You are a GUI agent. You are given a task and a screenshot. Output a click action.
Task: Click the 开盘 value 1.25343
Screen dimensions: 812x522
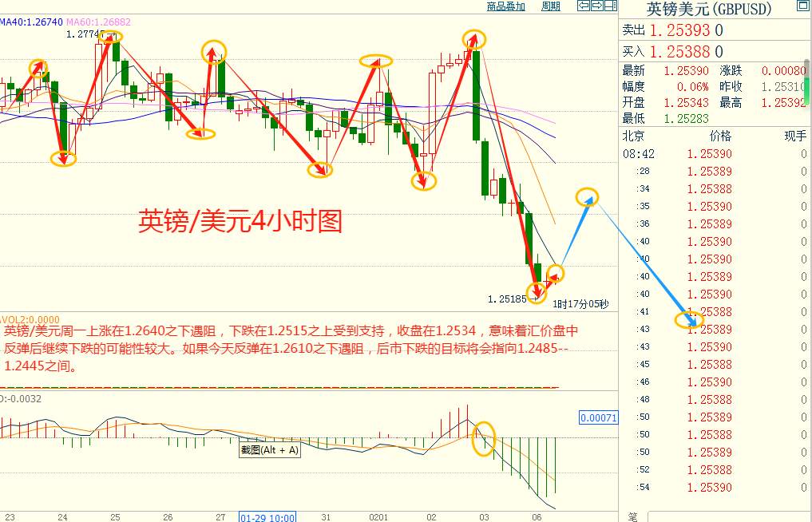686,102
